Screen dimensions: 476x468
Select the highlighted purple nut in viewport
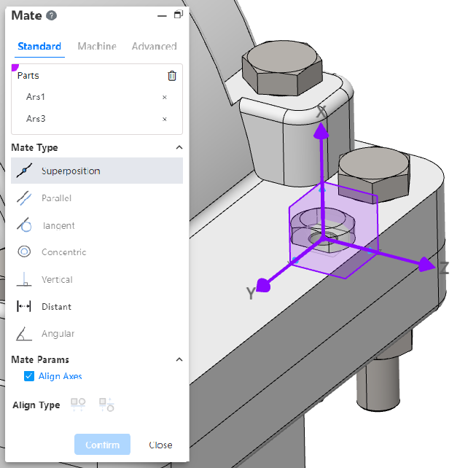click(321, 230)
